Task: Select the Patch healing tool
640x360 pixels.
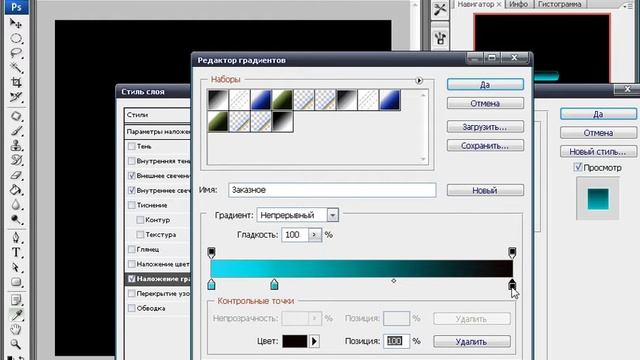Action: [16, 116]
